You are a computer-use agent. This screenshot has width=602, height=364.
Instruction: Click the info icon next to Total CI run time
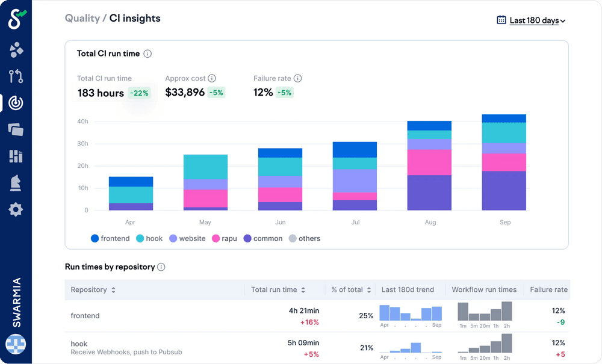click(147, 54)
